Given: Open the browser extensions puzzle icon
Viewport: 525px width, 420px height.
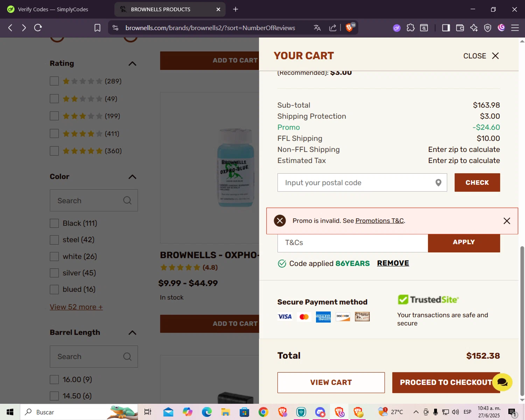Looking at the screenshot, I should coord(411,28).
